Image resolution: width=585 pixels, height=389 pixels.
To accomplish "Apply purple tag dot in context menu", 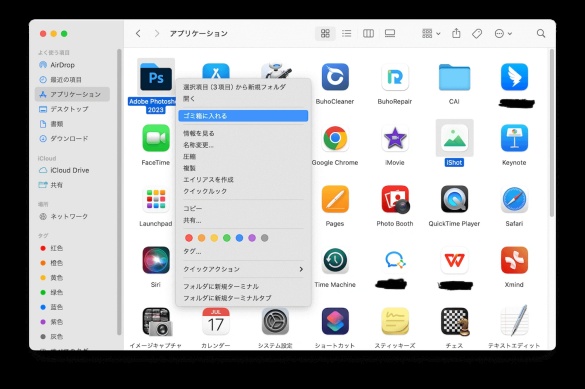I will (252, 238).
